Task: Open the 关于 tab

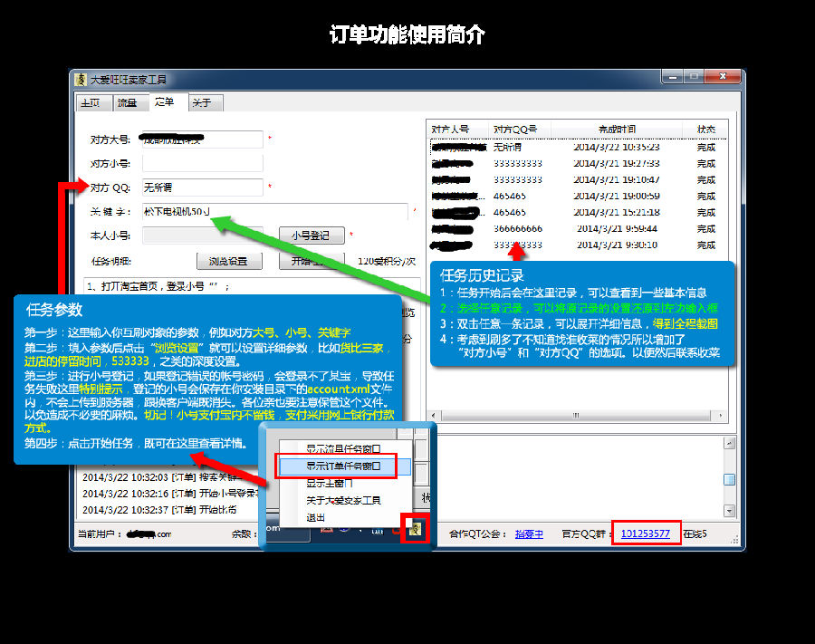Action: [x=201, y=103]
